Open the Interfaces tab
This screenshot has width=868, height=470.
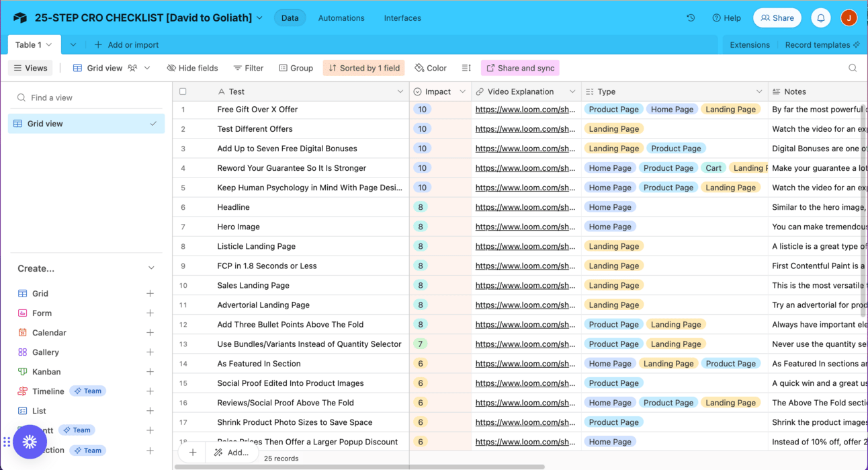pyautogui.click(x=402, y=18)
